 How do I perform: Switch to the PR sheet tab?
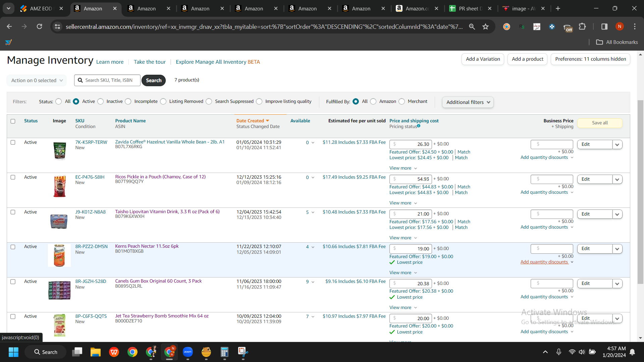[470, 8]
